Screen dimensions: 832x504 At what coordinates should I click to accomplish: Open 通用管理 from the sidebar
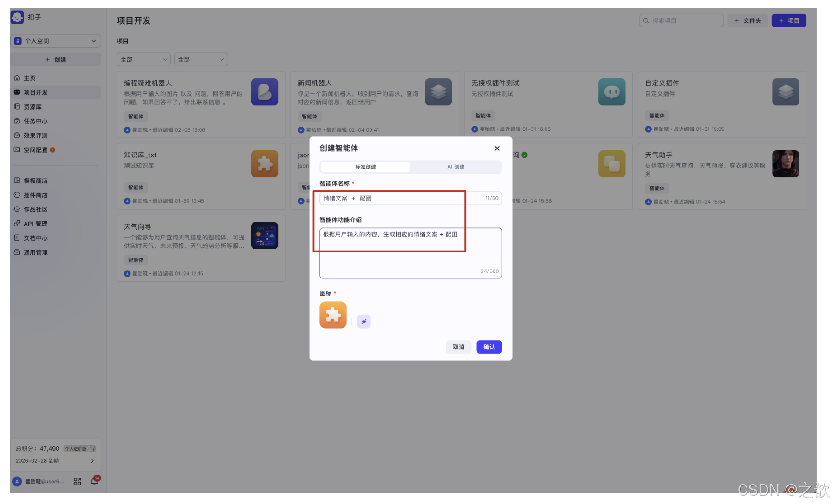(34, 252)
